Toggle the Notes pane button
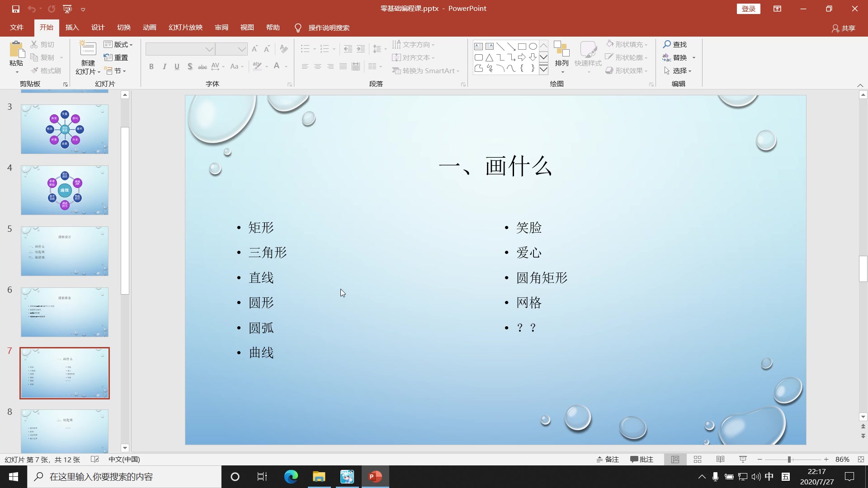 click(607, 459)
